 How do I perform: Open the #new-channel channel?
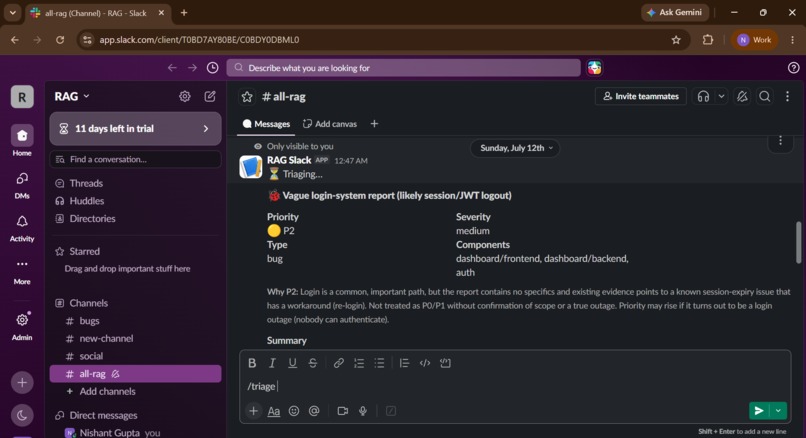pyautogui.click(x=135, y=338)
